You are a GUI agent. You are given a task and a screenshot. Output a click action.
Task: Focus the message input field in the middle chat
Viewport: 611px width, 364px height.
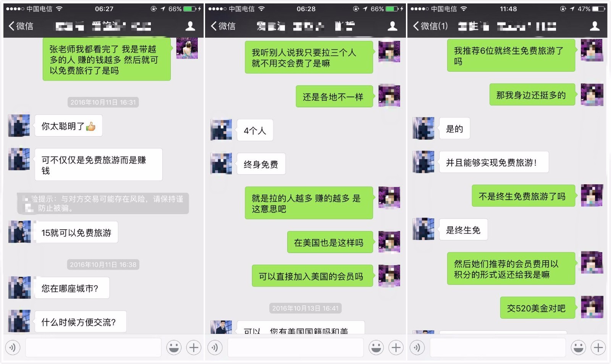point(296,348)
